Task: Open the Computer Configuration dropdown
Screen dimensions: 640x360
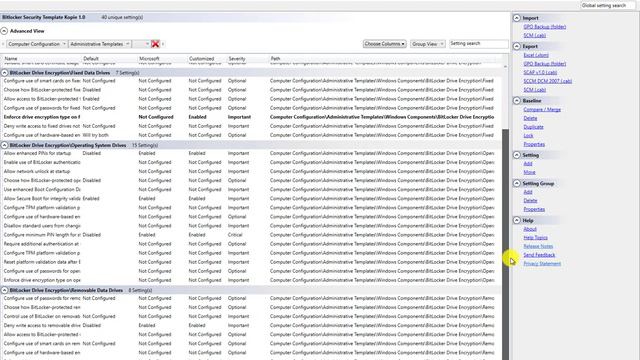Action: 37,44
